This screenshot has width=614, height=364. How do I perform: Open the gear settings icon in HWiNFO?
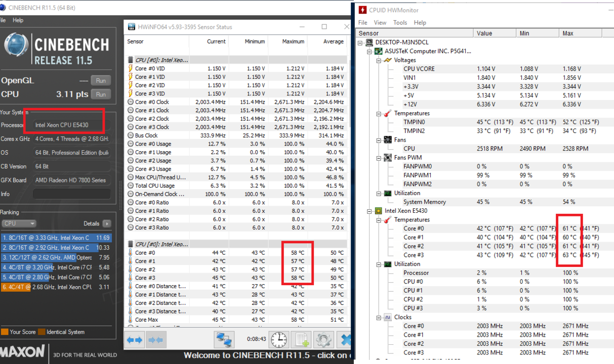pos(323,339)
